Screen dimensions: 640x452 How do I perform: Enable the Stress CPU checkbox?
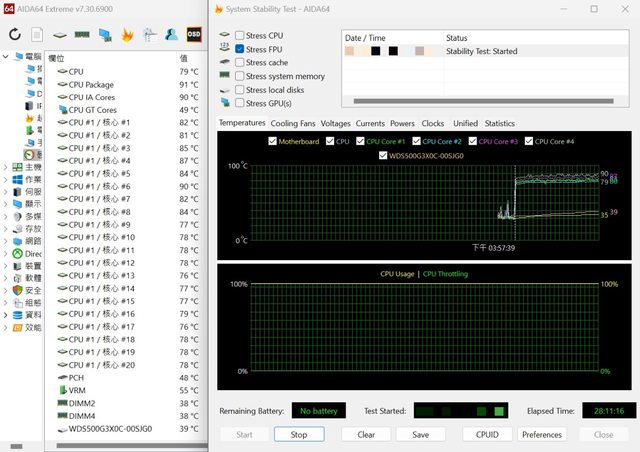[238, 36]
